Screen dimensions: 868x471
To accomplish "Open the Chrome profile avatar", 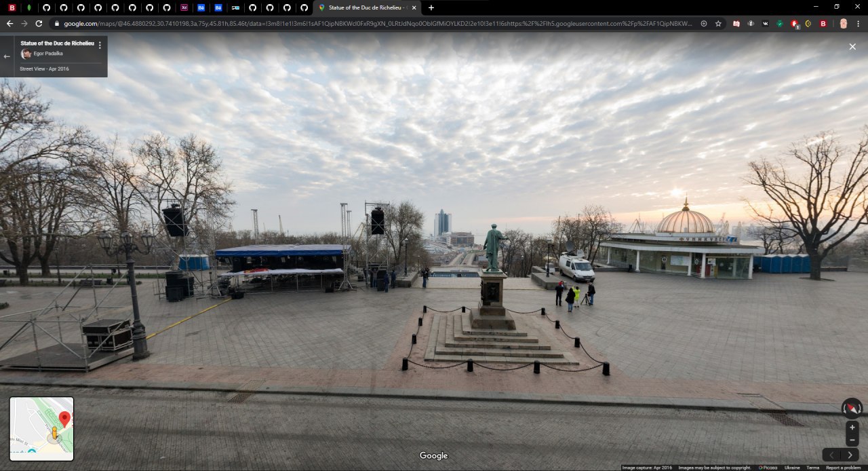I will [x=844, y=23].
